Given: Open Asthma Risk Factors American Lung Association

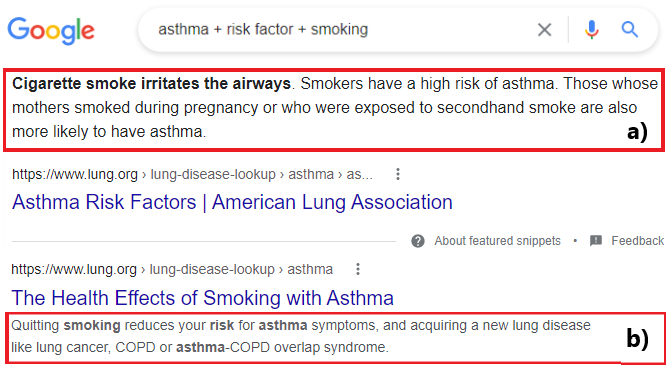Looking at the screenshot, I should (x=232, y=202).
